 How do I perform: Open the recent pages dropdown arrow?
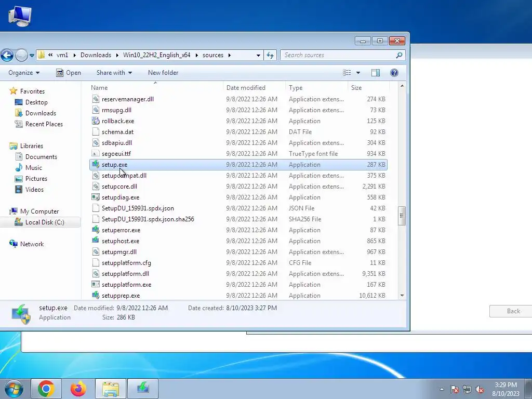[x=32, y=55]
